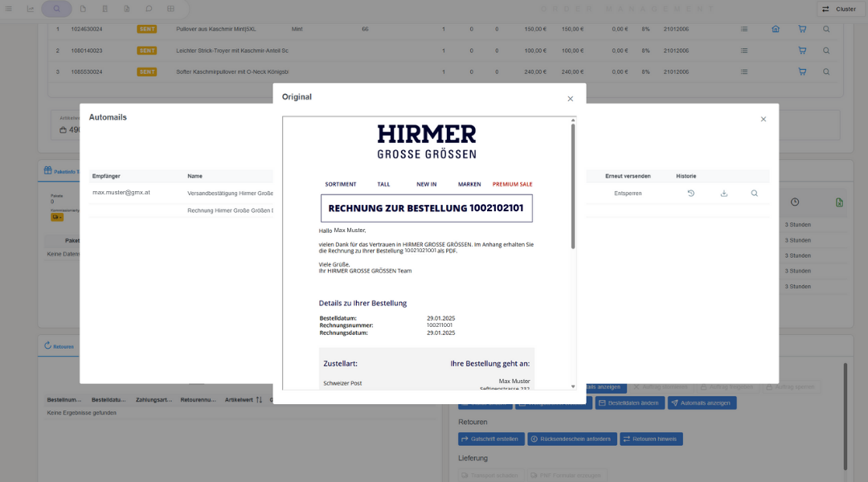Screen dimensions: 868x482
Task: Click the email preview scroll down arrow
Action: coord(573,386)
